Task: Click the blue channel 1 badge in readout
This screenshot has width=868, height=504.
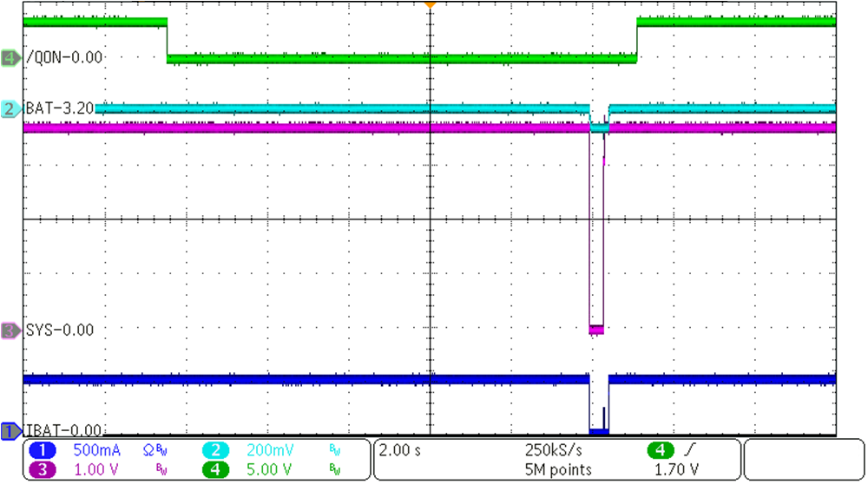Action: (x=43, y=451)
